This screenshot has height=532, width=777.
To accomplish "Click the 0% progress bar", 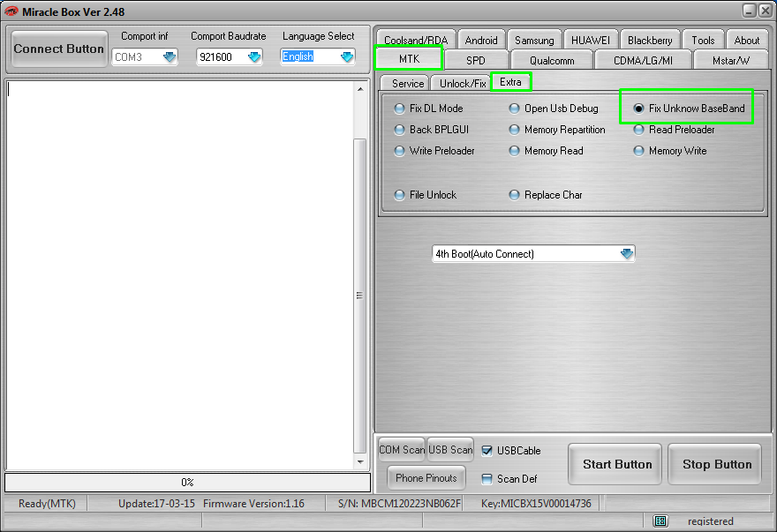I will [x=187, y=482].
